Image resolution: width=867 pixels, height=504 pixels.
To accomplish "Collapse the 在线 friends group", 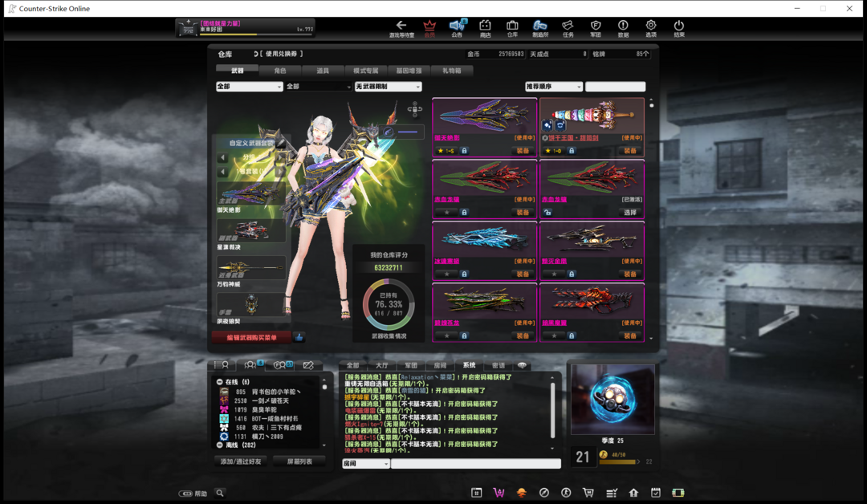I will 220,382.
